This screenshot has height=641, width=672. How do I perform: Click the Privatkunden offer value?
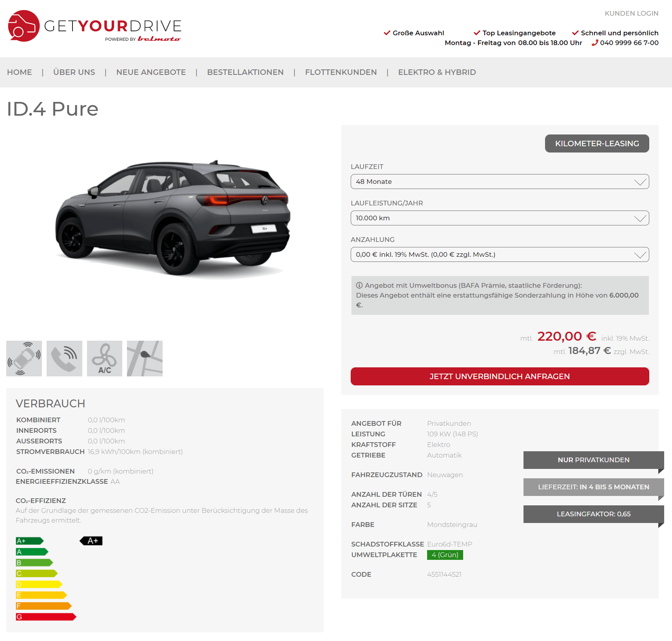pos(449,423)
